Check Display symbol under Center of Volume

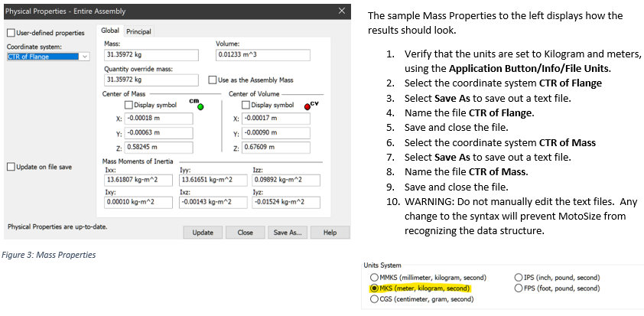[x=246, y=105]
